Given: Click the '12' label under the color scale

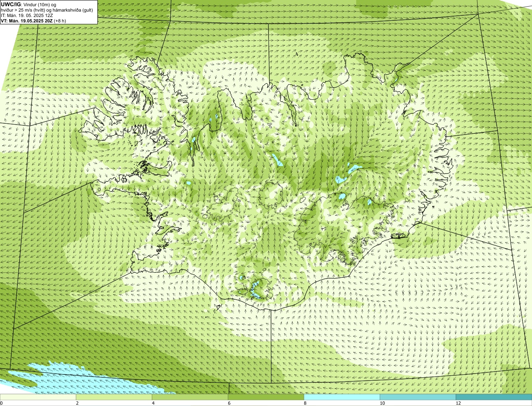Looking at the screenshot, I should [x=458, y=403].
